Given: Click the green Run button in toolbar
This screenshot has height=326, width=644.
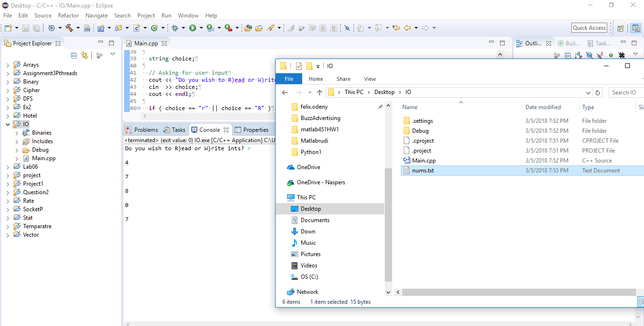Looking at the screenshot, I should click(x=193, y=28).
